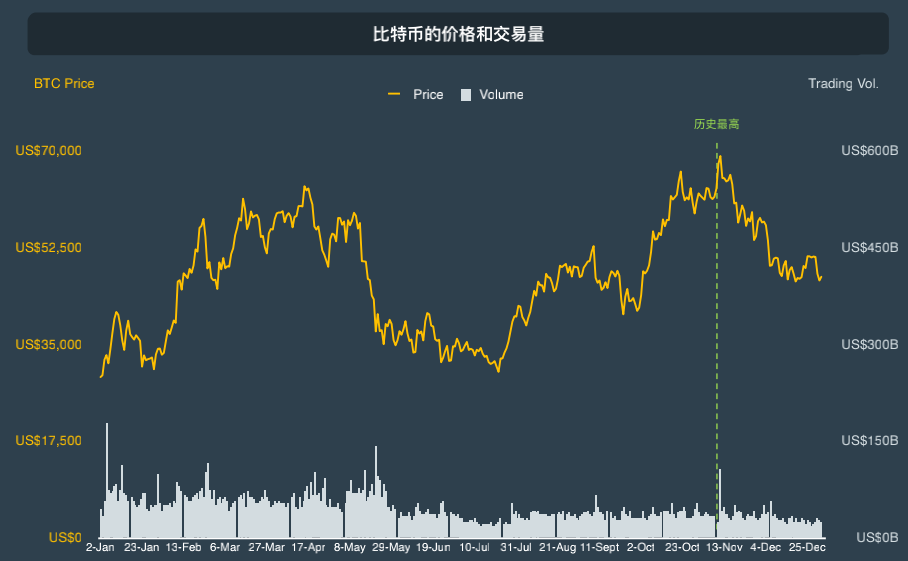
Task: Select the 历史最高 all-time-high marker label
Action: tap(716, 124)
